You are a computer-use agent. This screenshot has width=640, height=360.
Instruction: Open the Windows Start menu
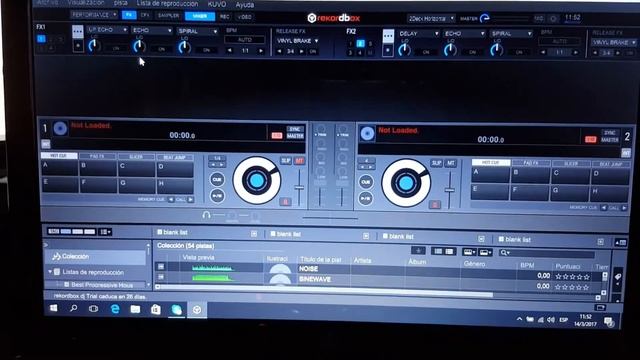click(x=53, y=308)
